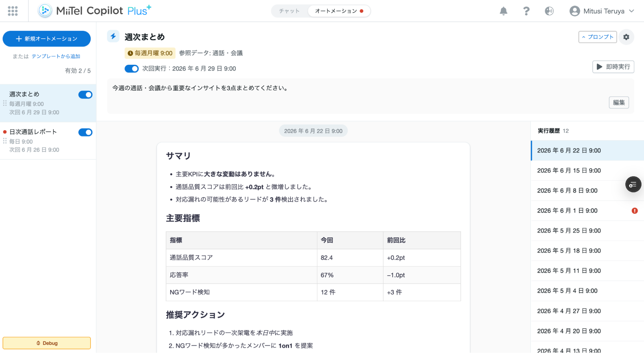Open the notifications bell

coord(503,11)
